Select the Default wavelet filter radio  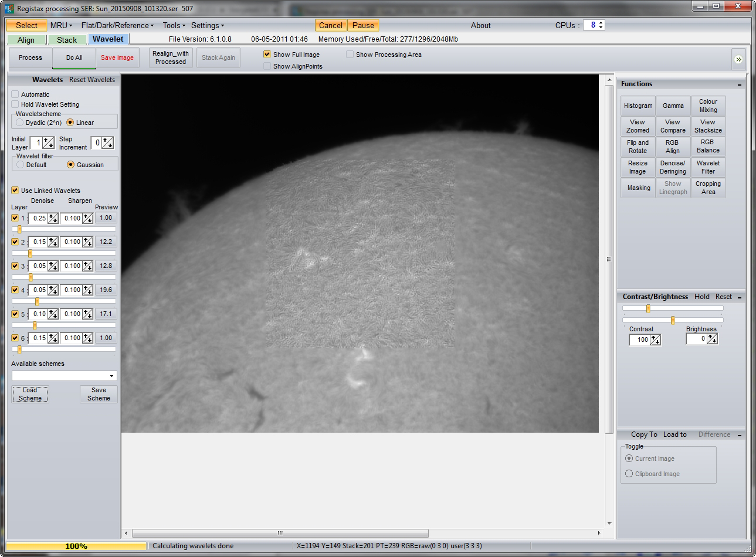(21, 165)
